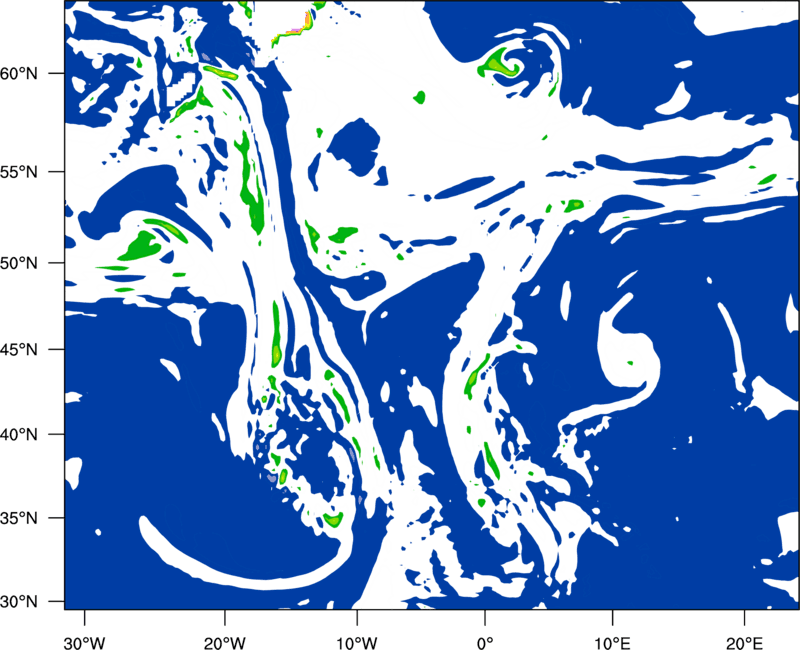Click the 0° longitude label
800x650 pixels.
tap(485, 643)
